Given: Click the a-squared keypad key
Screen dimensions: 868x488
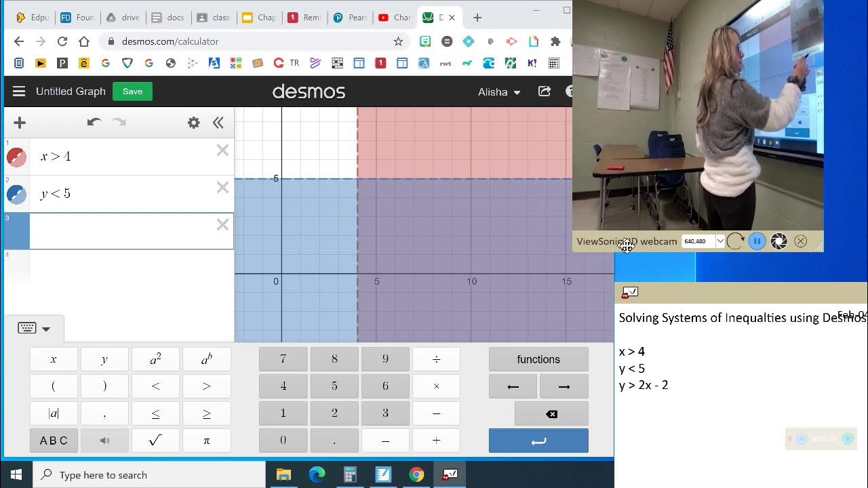Looking at the screenshot, I should tap(156, 359).
